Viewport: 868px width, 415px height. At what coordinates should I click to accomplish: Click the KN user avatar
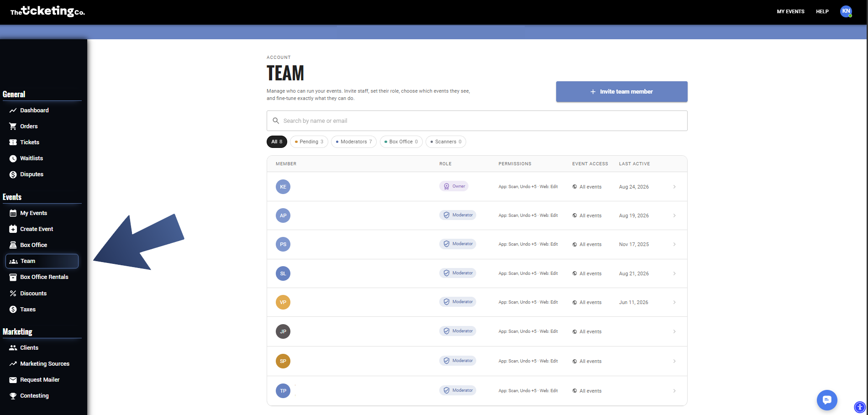coord(846,11)
